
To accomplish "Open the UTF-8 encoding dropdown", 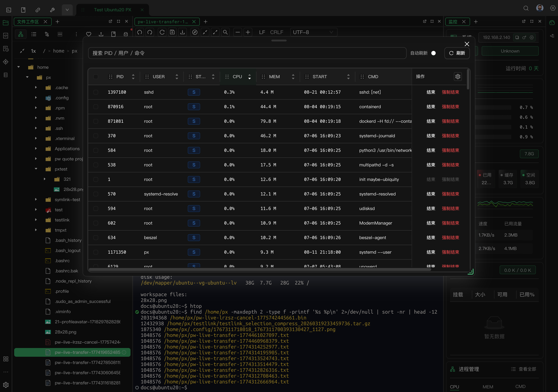I will pyautogui.click(x=314, y=32).
